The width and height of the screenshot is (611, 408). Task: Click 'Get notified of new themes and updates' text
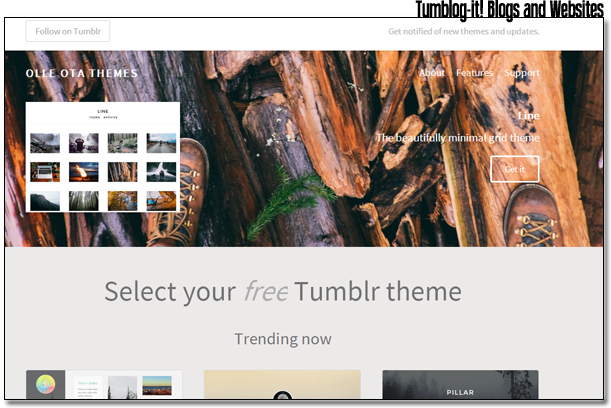[x=464, y=32]
